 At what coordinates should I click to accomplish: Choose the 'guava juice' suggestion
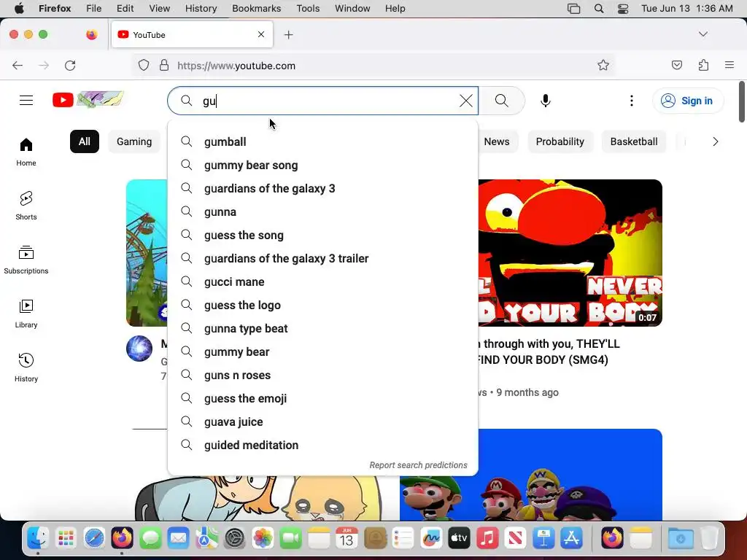(x=323, y=422)
